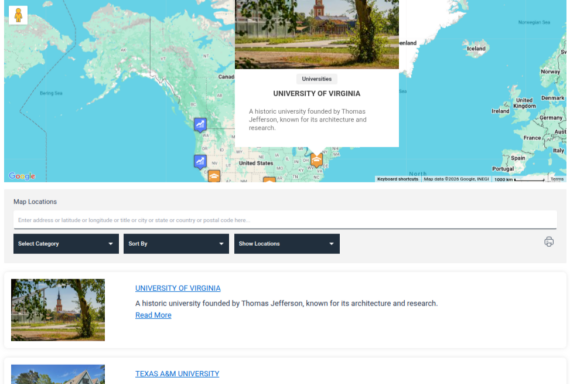This screenshot has height=384, width=570.
Task: Open the Texas A&M University listing link
Action: 177,374
